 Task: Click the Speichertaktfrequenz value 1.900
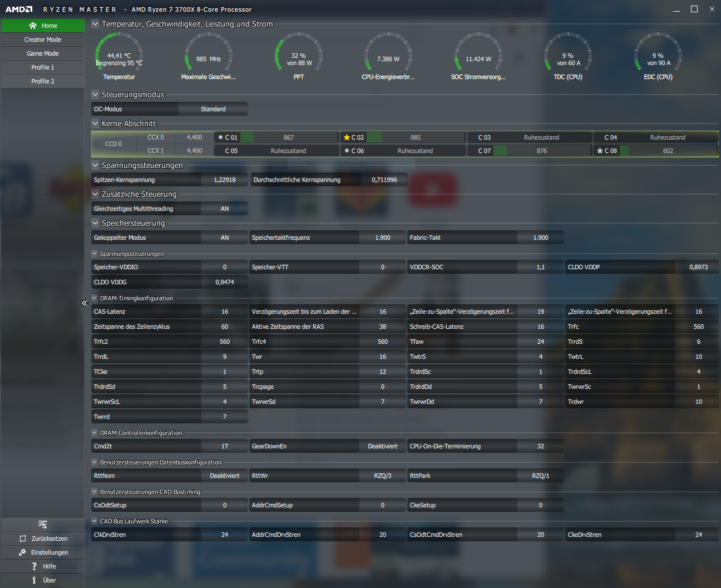click(x=383, y=238)
